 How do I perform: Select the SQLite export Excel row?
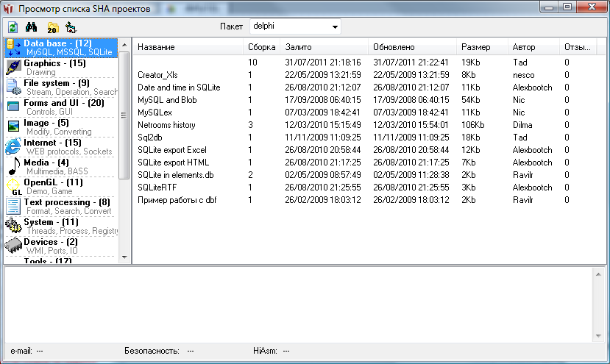(172, 150)
